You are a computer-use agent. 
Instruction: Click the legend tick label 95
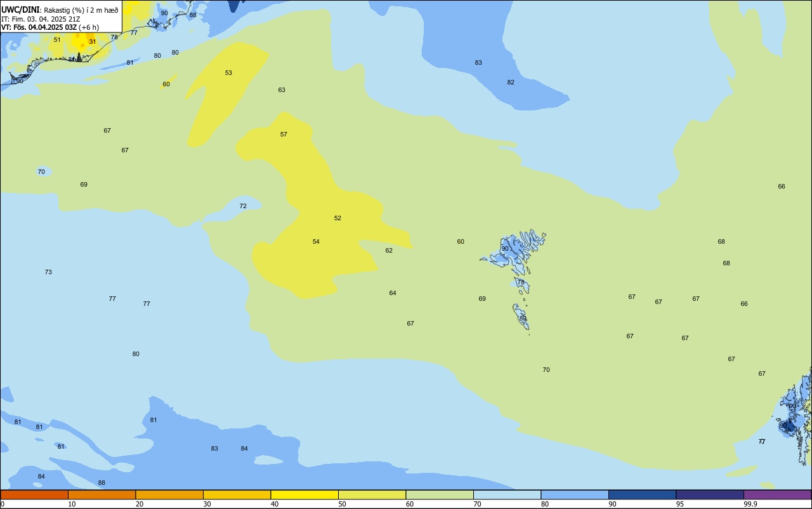coord(679,504)
